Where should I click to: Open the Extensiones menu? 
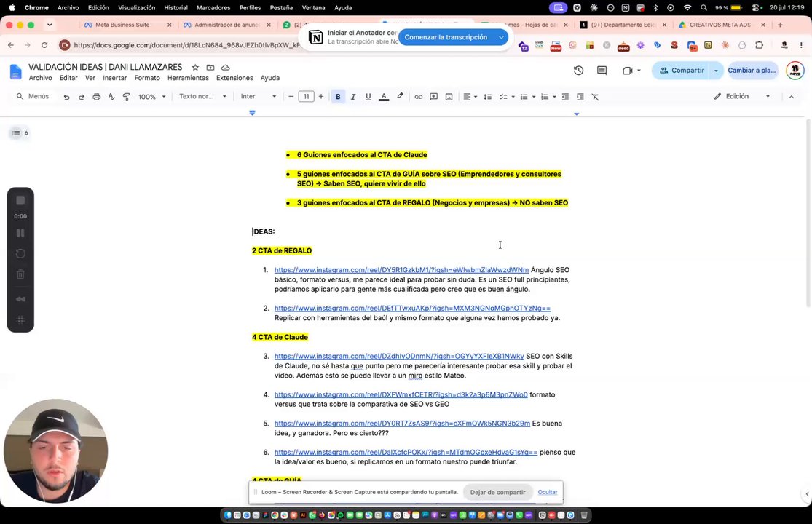pyautogui.click(x=234, y=78)
